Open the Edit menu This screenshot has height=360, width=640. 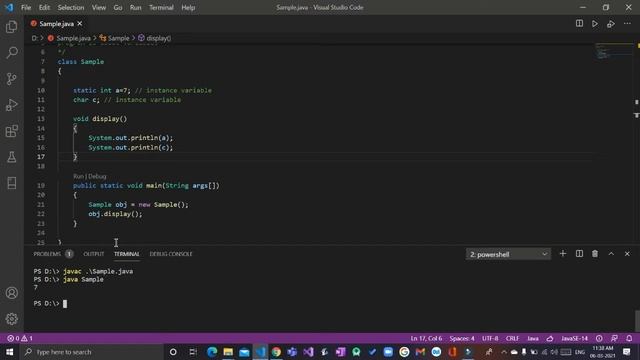(44, 7)
